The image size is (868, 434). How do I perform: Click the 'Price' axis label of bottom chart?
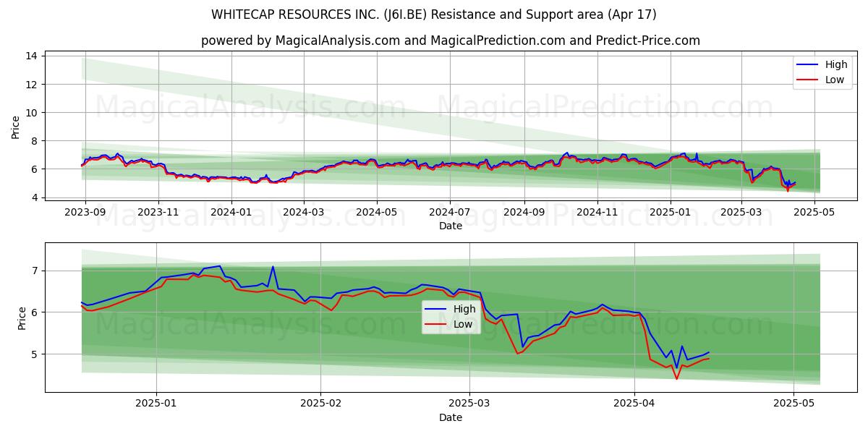22,318
